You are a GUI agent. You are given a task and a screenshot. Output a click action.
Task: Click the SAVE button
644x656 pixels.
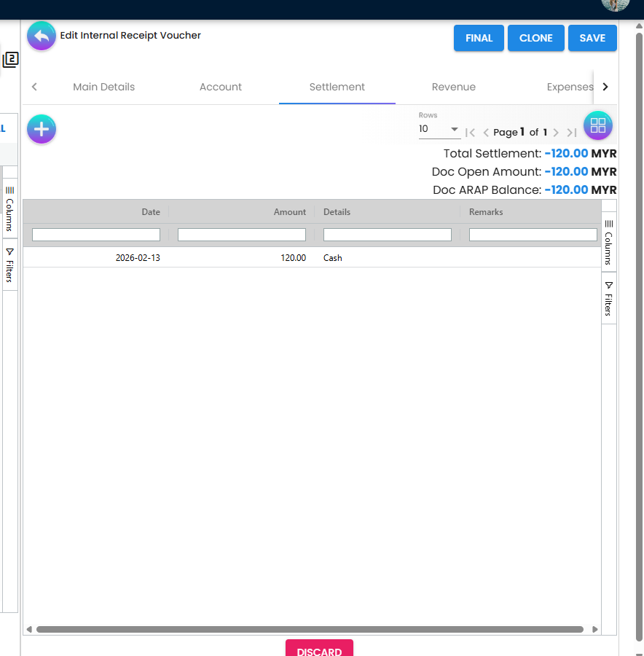[592, 39]
